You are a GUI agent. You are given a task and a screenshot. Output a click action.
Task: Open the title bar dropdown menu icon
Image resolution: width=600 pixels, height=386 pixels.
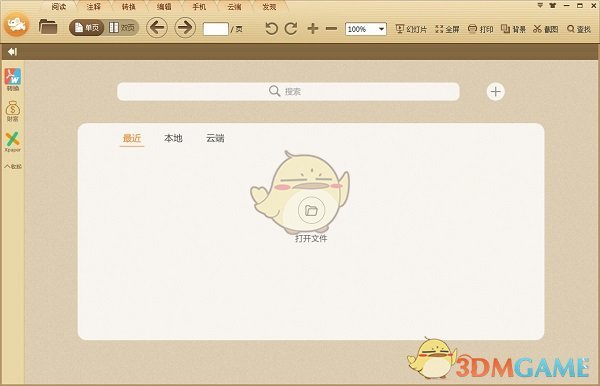(540, 5)
